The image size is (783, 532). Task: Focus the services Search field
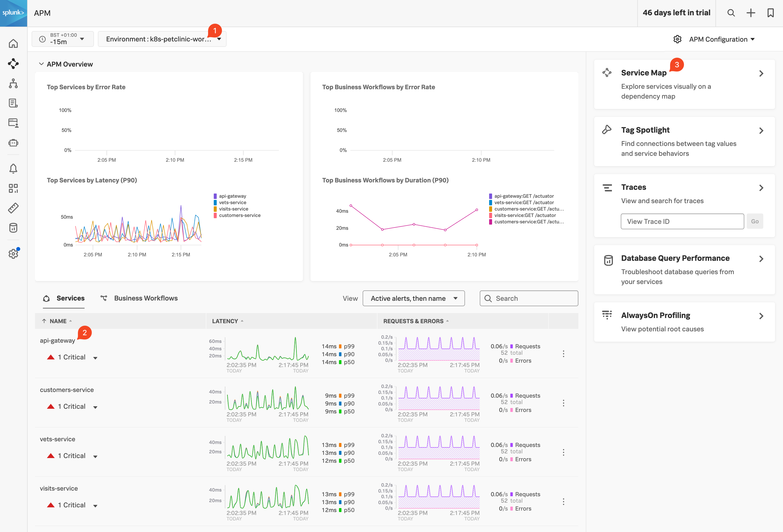pyautogui.click(x=529, y=298)
